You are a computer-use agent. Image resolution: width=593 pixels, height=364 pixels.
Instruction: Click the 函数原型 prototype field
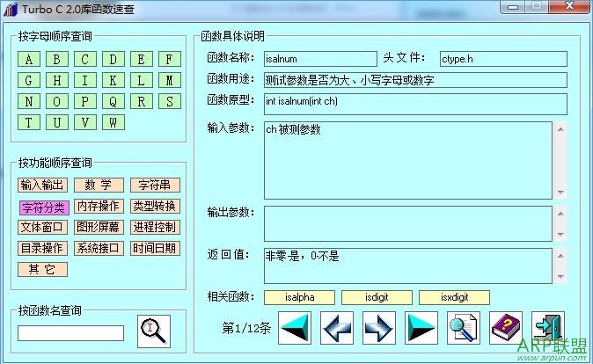415,104
